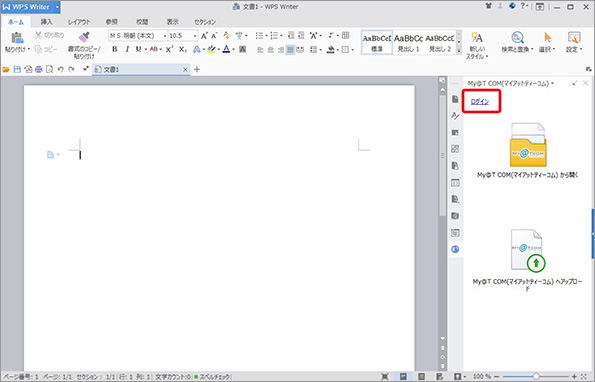
Task: Align text left
Action: 260,49
